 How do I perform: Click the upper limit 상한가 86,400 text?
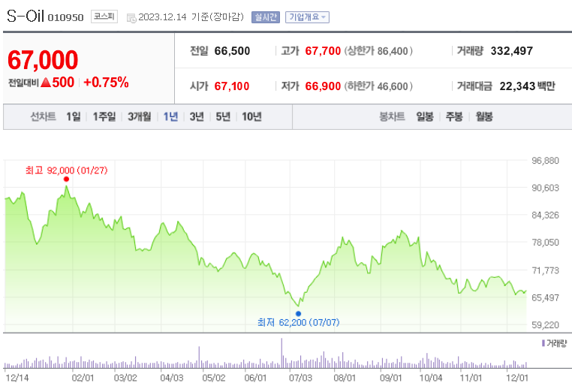point(378,51)
